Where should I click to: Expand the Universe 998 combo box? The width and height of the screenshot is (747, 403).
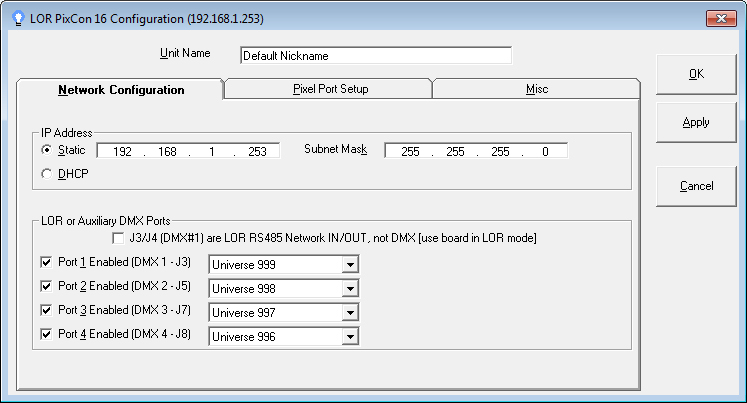coord(349,288)
